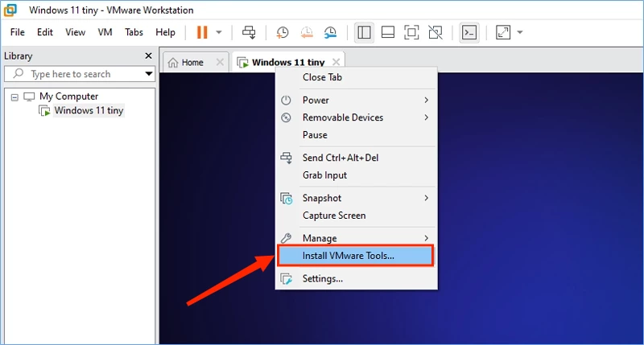This screenshot has width=644, height=345.
Task: Open Removable Devices submenu
Action: tap(356, 117)
